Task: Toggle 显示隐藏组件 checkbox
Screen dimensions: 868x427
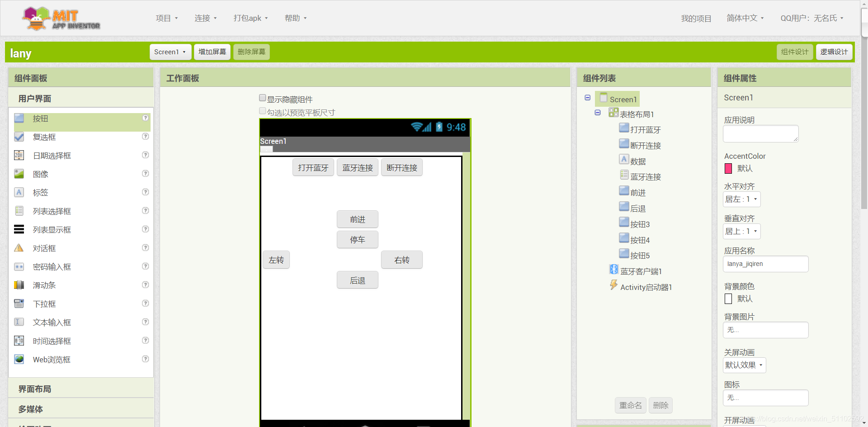Action: [263, 98]
